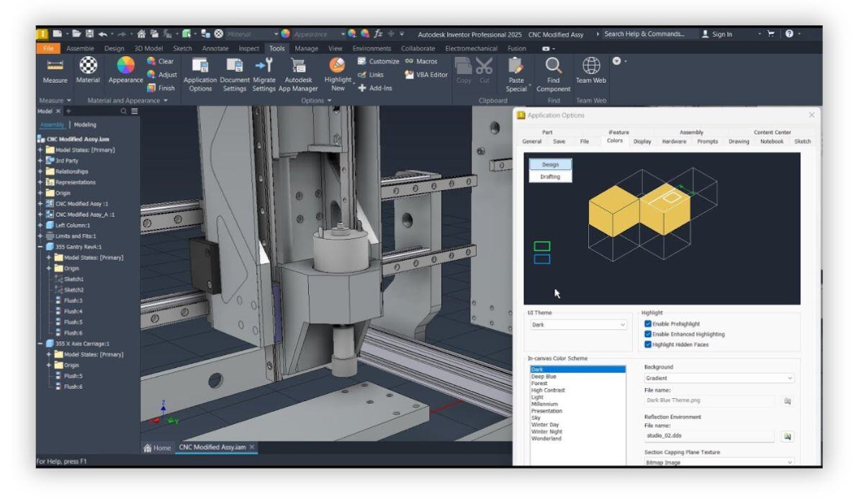Image resolution: width=864 pixels, height=504 pixels.
Task: Open the Background Gradient dropdown
Action: coord(719,378)
